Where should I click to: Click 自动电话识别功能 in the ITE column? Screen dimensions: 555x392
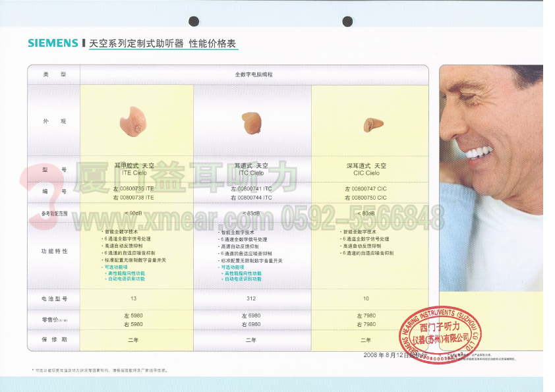127,279
